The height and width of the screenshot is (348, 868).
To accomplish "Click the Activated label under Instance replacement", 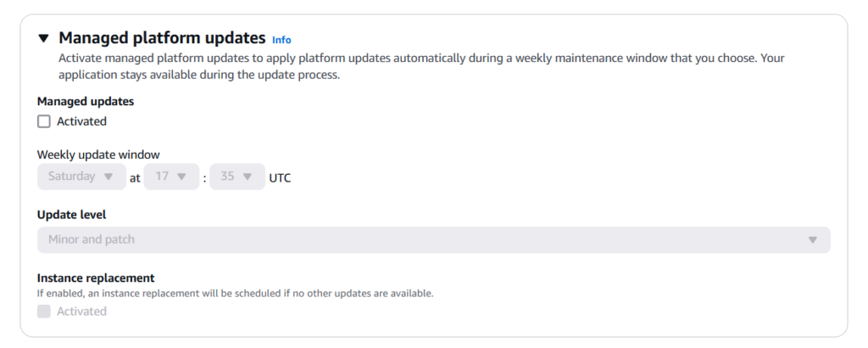I will (81, 312).
